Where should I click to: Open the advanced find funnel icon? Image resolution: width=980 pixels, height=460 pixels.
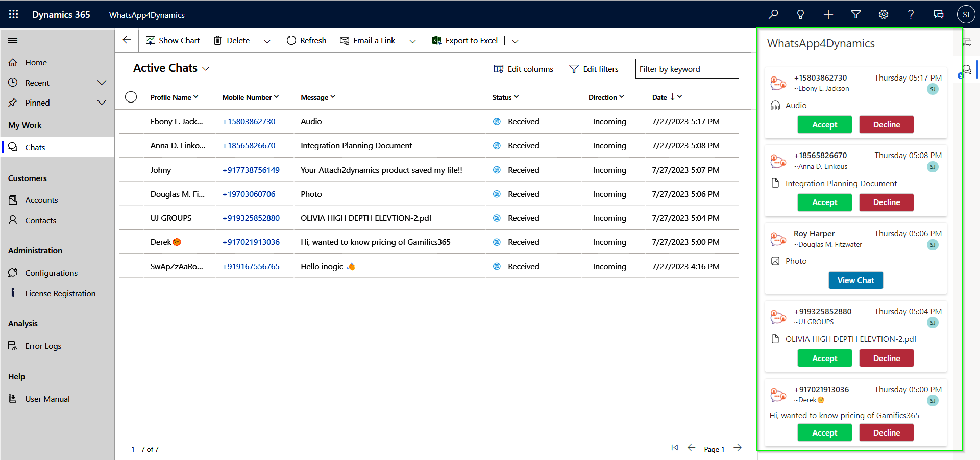point(856,14)
